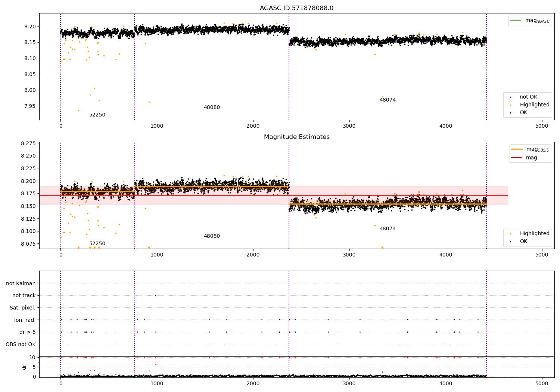Click x-axis tick 1000 under top plot
Image resolution: width=560 pixels, height=392 pixels.
[x=157, y=126]
